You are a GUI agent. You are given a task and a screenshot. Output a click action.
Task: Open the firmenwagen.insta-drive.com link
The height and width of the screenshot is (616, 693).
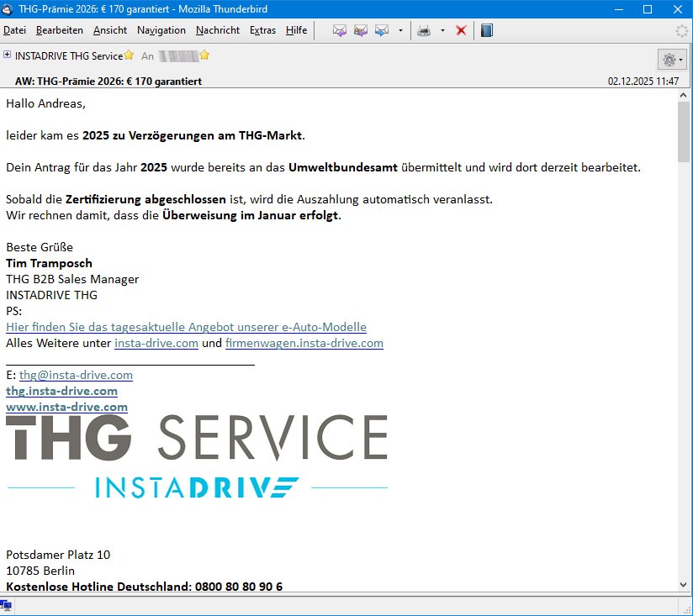pos(304,343)
